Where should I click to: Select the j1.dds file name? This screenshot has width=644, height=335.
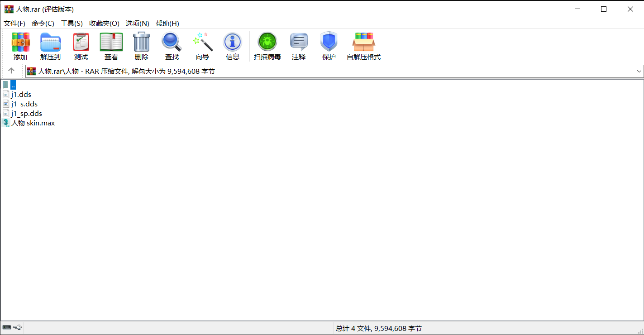point(21,94)
